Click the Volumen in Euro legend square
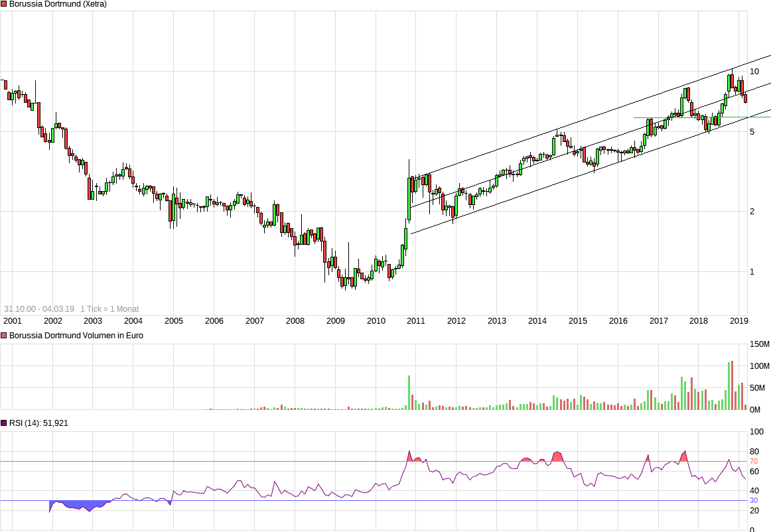 click(x=3, y=336)
